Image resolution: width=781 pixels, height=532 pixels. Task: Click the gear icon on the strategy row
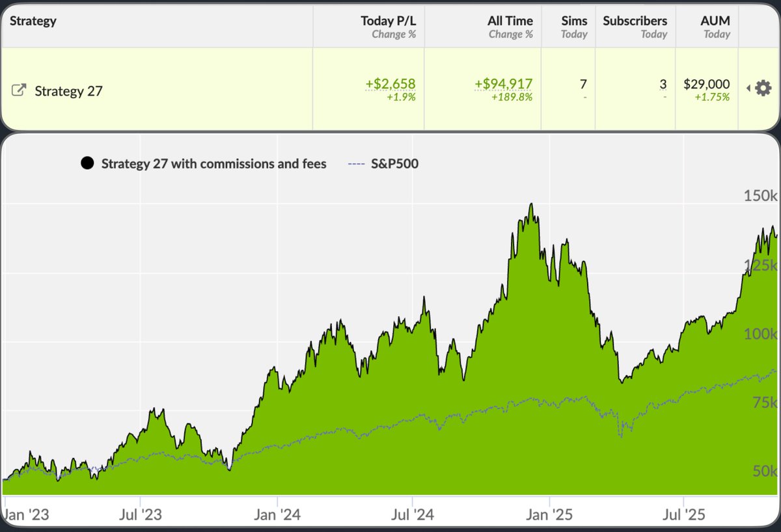pos(763,87)
